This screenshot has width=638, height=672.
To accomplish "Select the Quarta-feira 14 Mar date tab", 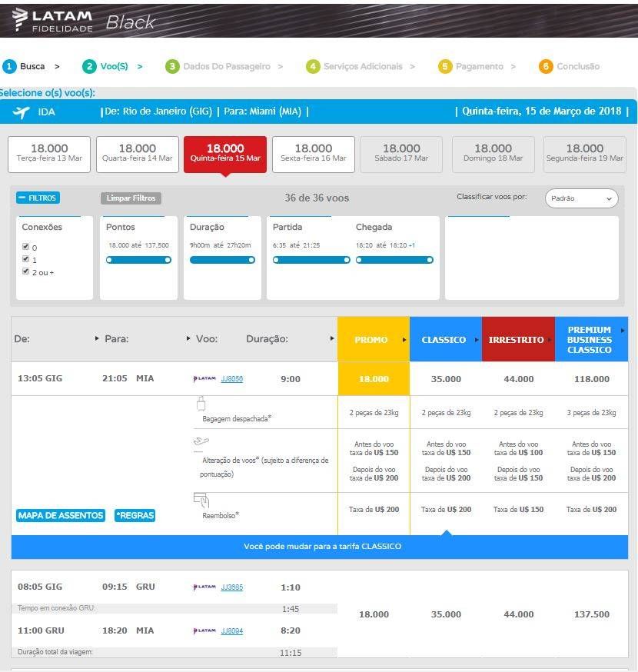I will point(138,155).
